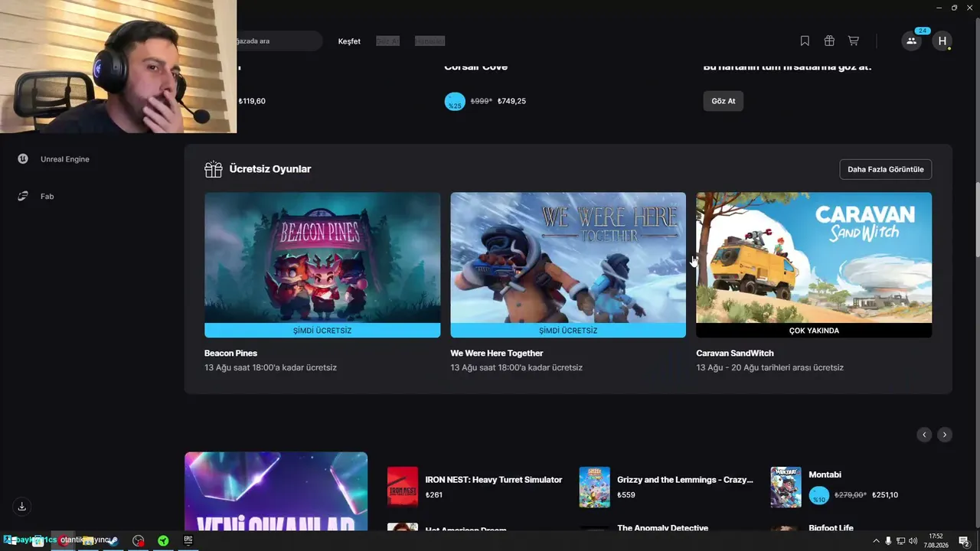The image size is (980, 551).
Task: Click the Göz At button
Action: click(724, 101)
